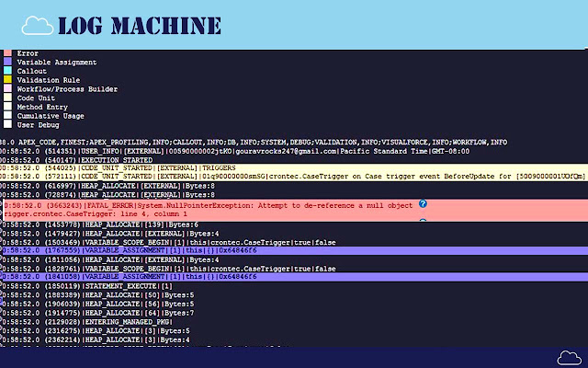Select the EXECUTION_STARTED log line
This screenshot has height=368, width=588.
click(x=76, y=160)
